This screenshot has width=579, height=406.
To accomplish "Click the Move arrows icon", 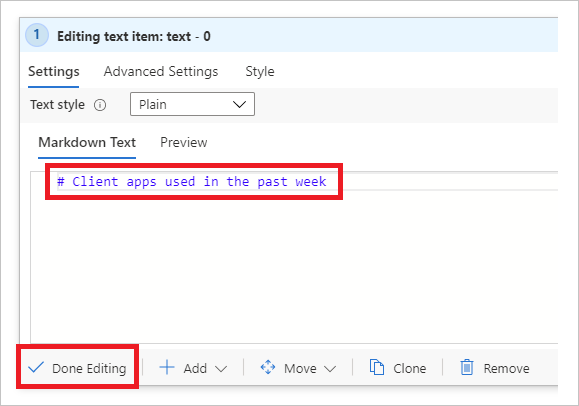I will 268,367.
